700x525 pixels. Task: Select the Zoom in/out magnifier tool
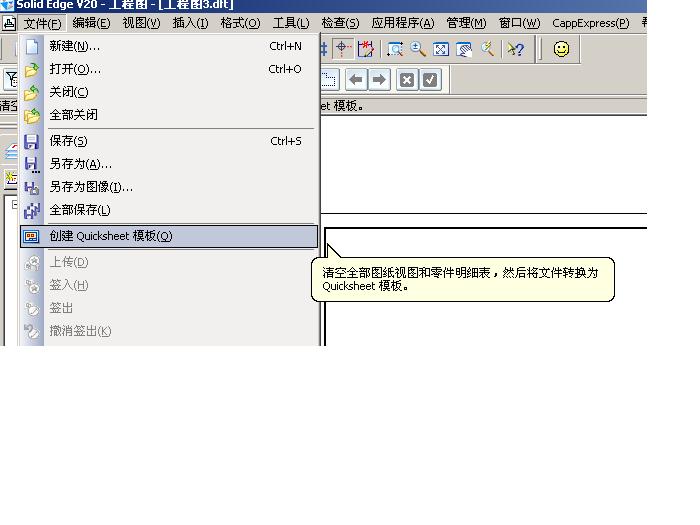[x=418, y=49]
